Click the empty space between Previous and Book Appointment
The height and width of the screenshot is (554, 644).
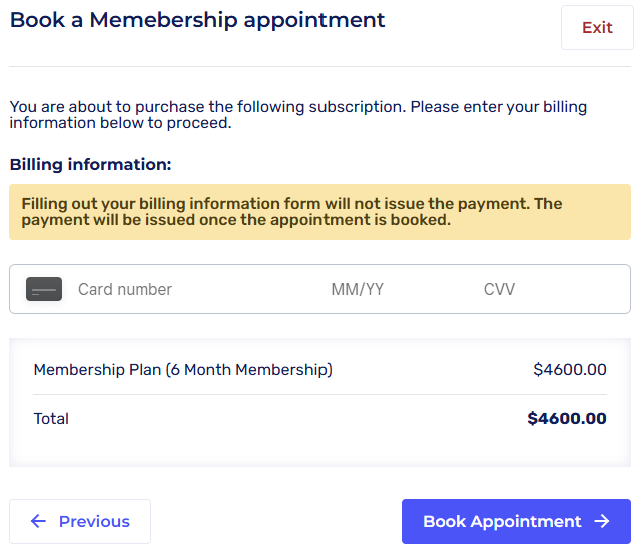[x=276, y=521]
